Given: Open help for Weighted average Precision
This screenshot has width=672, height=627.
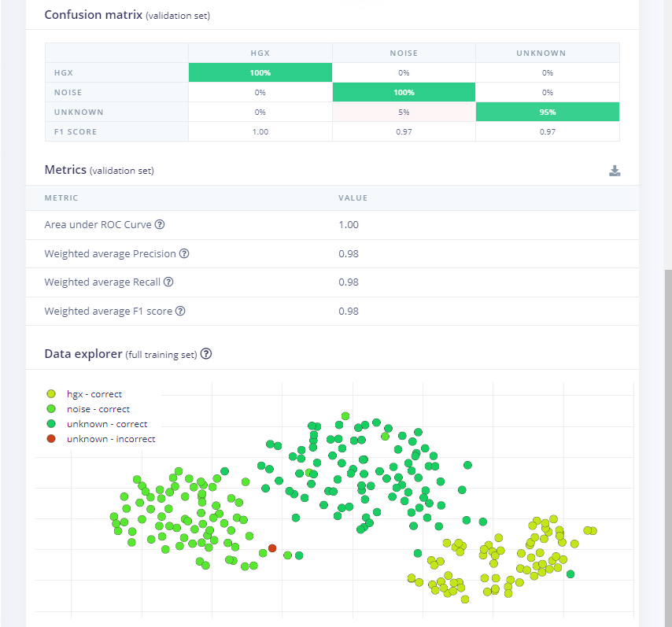Looking at the screenshot, I should [x=184, y=254].
